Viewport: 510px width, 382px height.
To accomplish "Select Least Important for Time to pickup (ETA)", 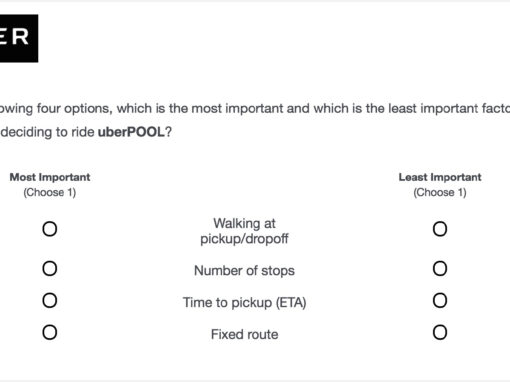I will pos(440,300).
